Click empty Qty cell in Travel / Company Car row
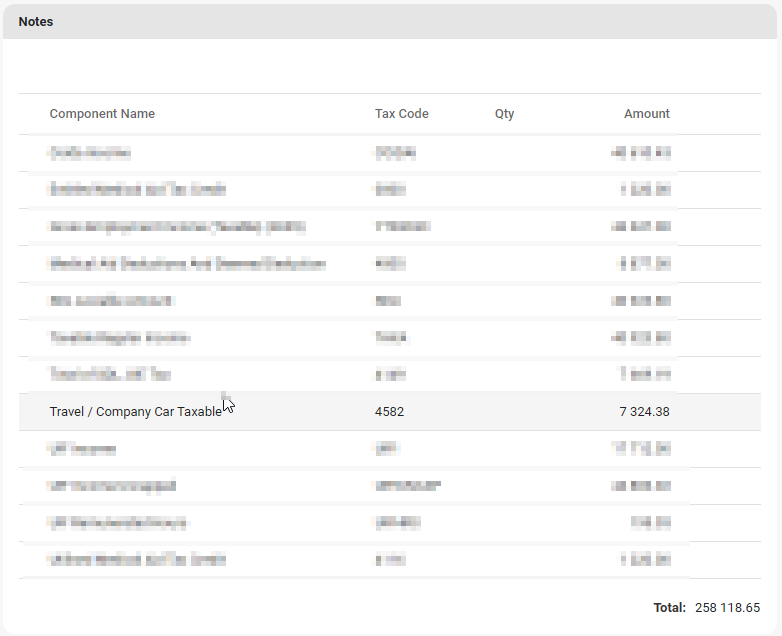 click(x=504, y=412)
